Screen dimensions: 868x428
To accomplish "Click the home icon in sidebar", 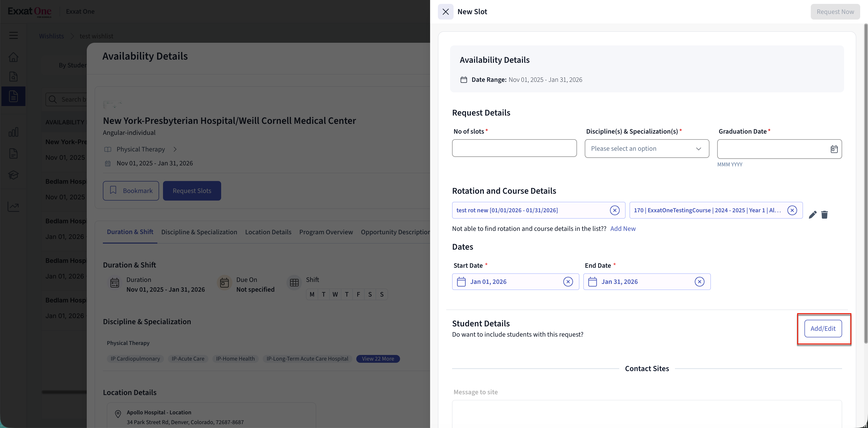I will [13, 57].
